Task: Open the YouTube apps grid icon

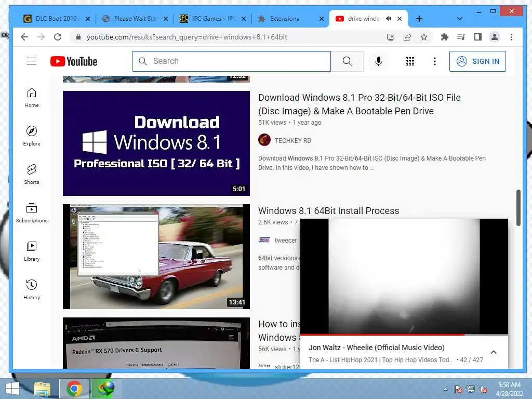Action: (410, 61)
